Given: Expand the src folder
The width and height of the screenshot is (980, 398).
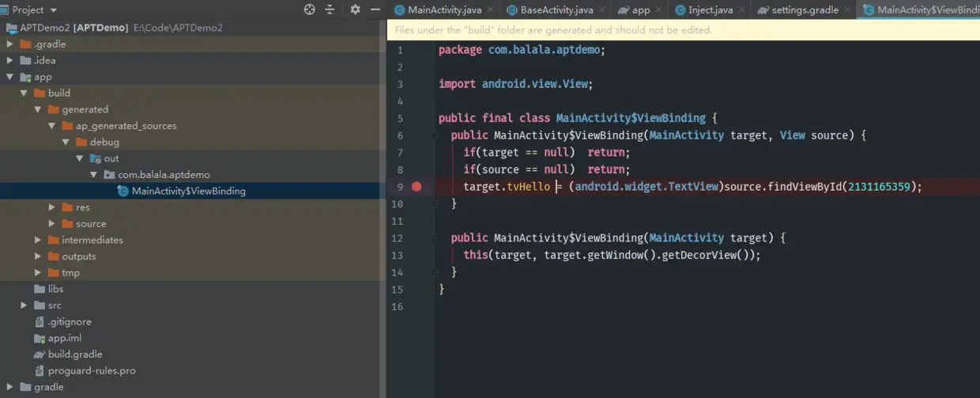Looking at the screenshot, I should pos(24,305).
